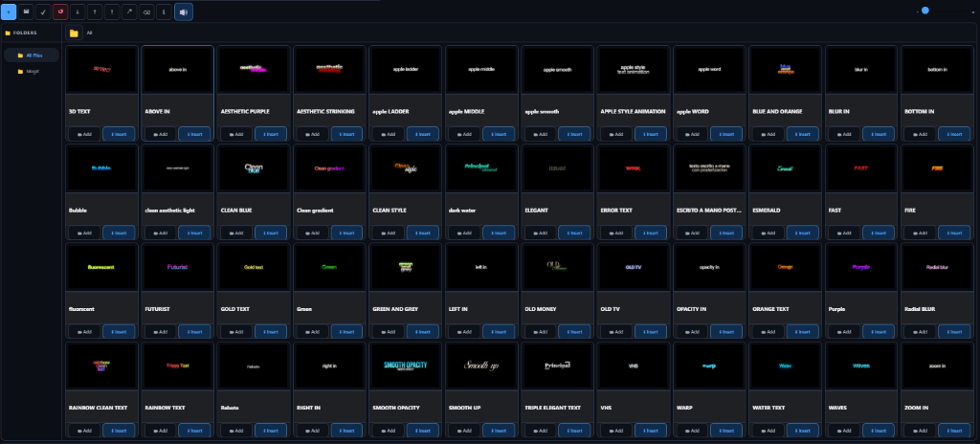980x444 pixels.
Task: Select the Radial BLUR preset thumbnail
Action: pyautogui.click(x=937, y=267)
